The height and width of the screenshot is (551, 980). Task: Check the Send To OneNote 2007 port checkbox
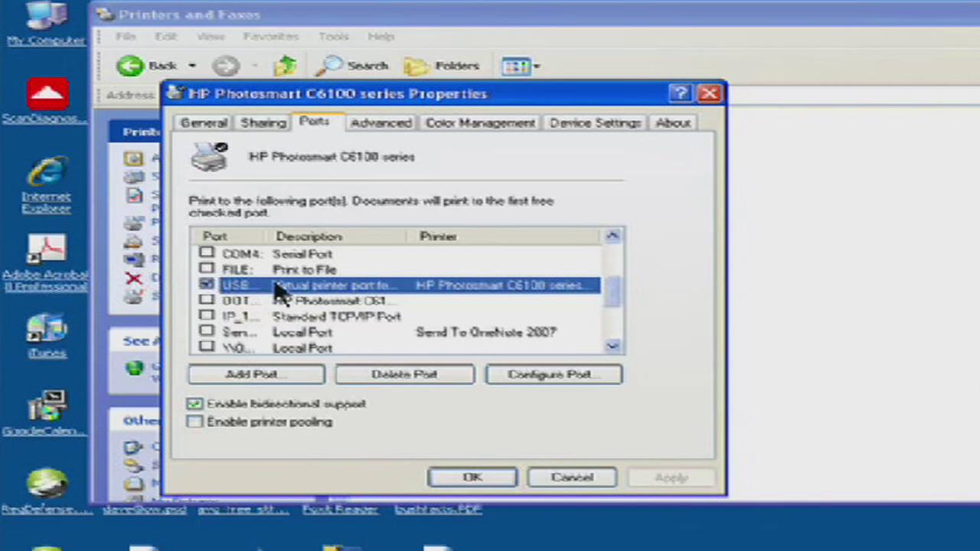[x=207, y=331]
